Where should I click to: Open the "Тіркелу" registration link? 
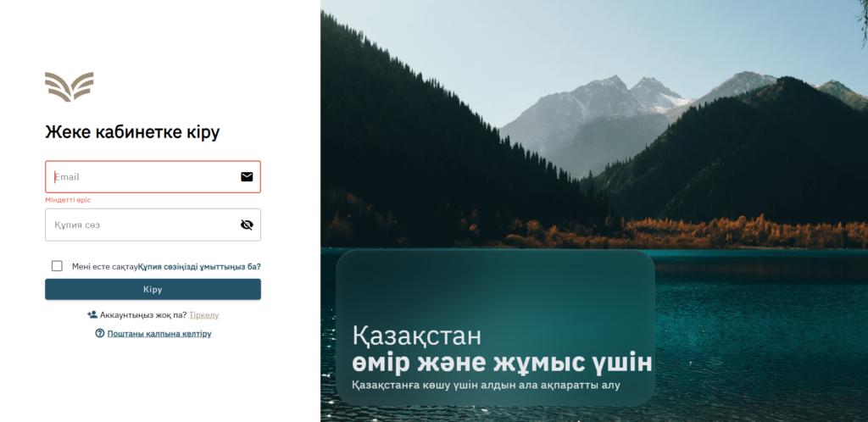(203, 314)
